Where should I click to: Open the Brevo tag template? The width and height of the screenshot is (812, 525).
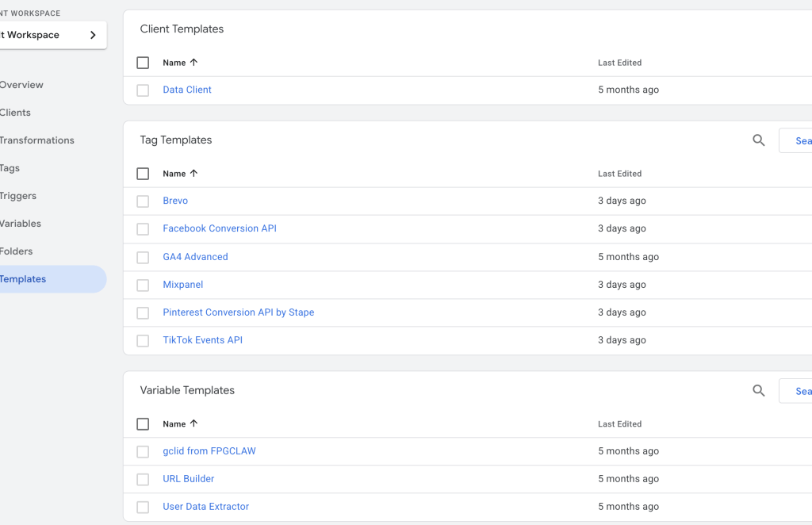(175, 201)
